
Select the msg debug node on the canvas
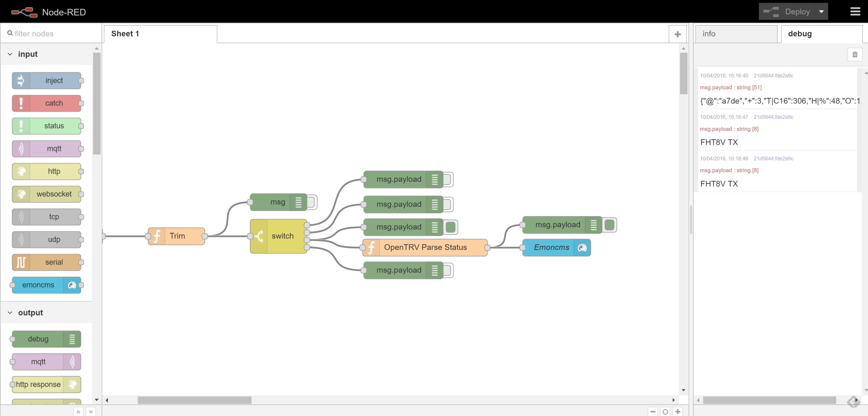click(x=278, y=202)
